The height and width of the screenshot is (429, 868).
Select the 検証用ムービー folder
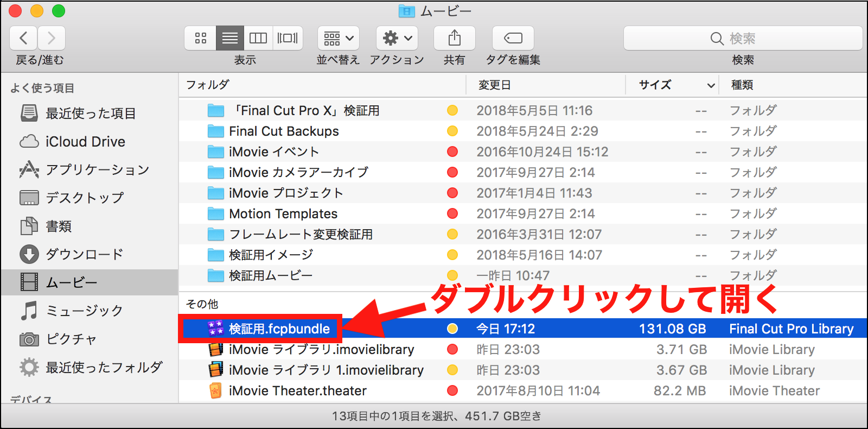point(522,275)
